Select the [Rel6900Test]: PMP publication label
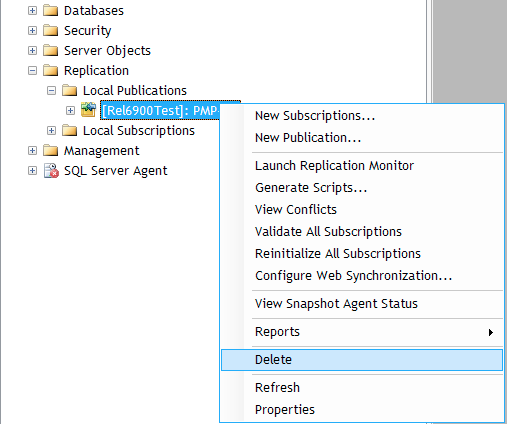The height and width of the screenshot is (424, 507). [160, 111]
